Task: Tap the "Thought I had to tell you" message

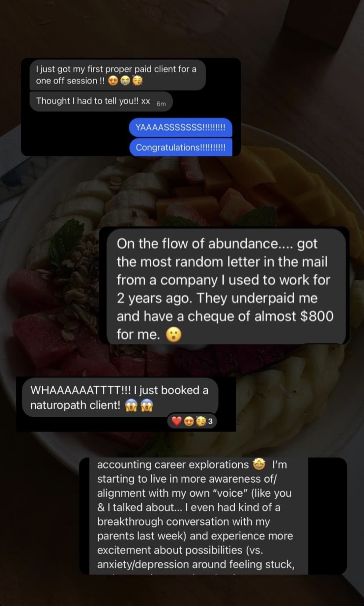Action: [x=101, y=101]
